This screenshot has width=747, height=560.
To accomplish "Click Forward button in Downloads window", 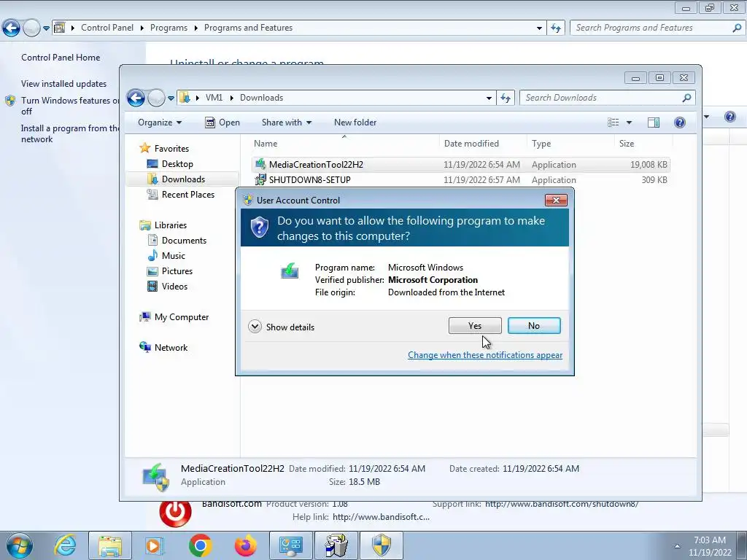I will click(156, 98).
